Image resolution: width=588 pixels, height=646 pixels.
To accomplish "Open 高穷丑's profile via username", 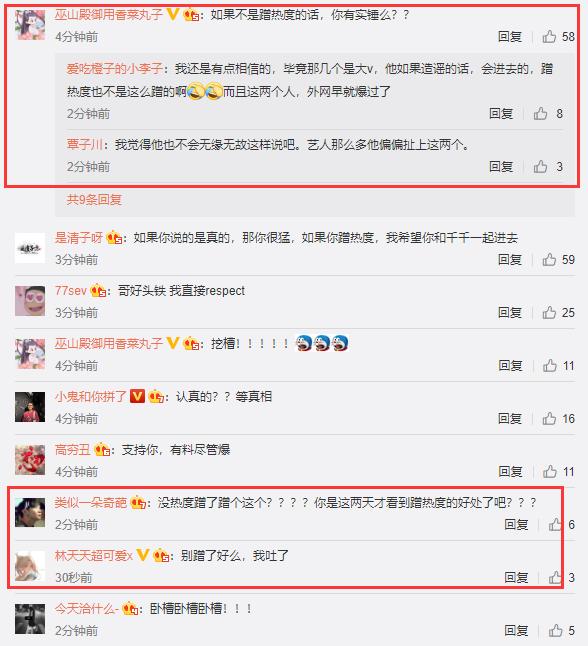I will coord(73,449).
